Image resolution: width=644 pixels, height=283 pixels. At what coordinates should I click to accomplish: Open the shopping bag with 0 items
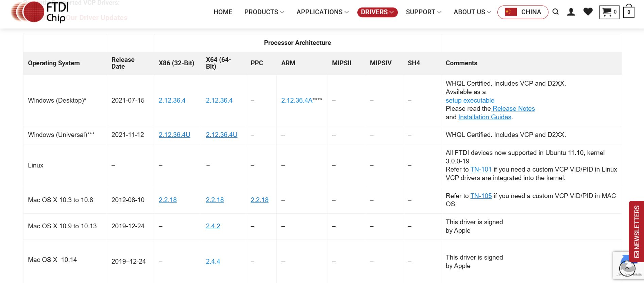[629, 11]
